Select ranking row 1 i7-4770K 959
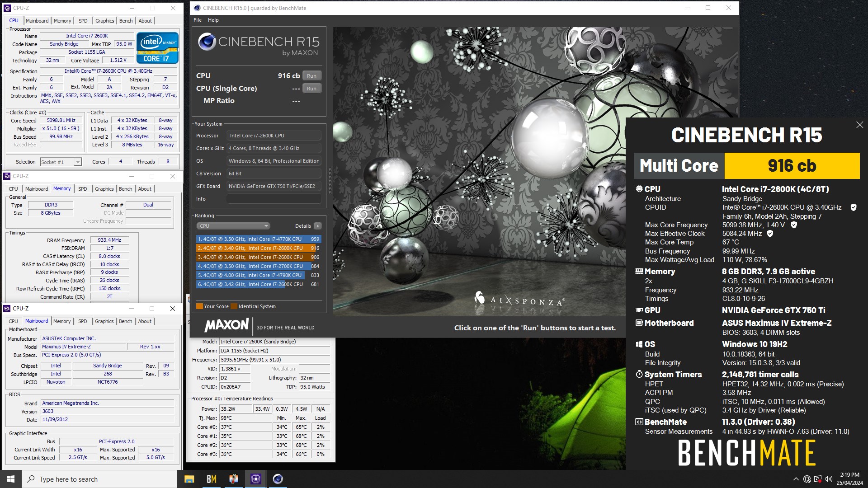Screen dimensions: 868x488 [x=259, y=239]
